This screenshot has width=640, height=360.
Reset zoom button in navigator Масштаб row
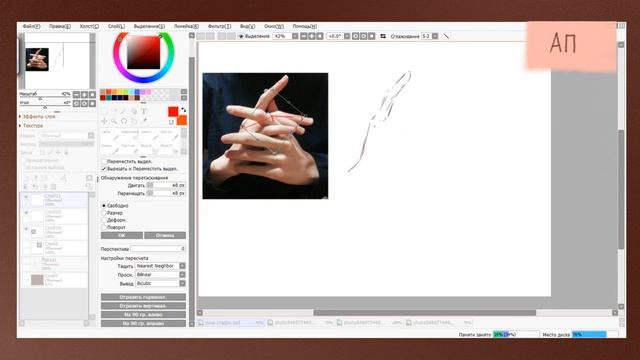click(x=92, y=94)
